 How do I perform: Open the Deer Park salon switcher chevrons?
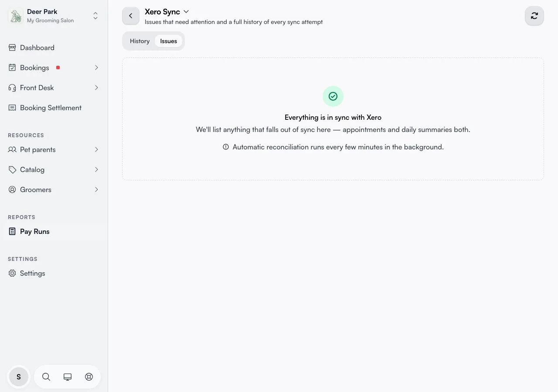click(95, 16)
